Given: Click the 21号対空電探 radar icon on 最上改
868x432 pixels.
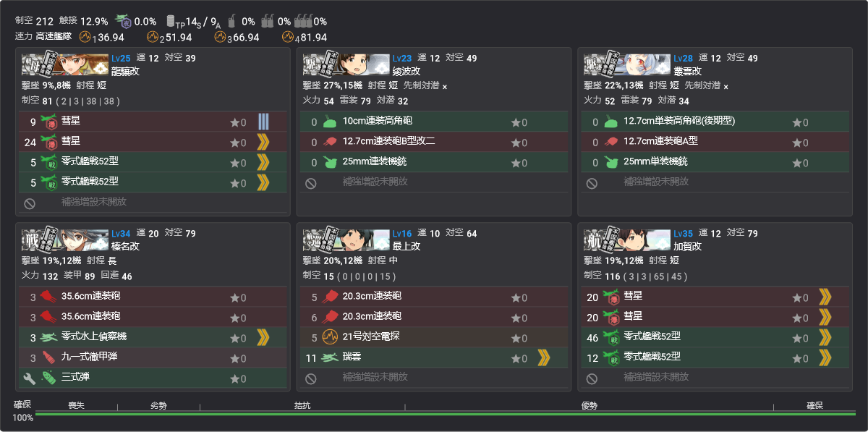Looking at the screenshot, I should (329, 337).
